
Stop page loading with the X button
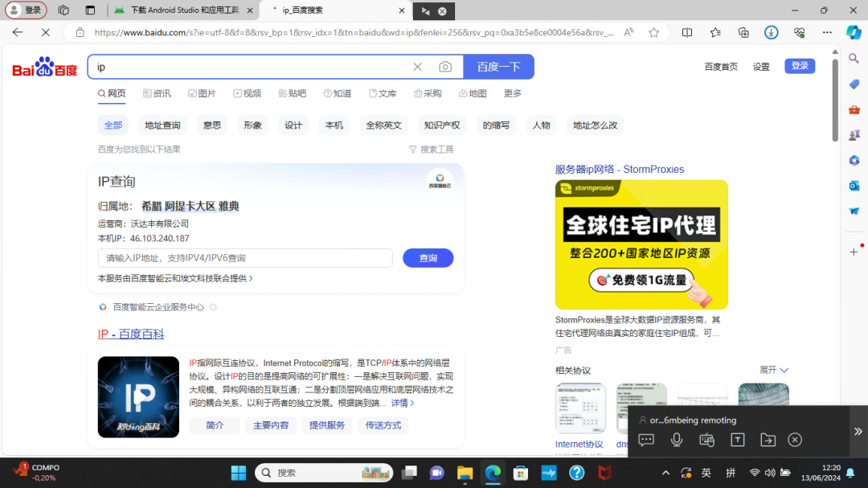click(x=46, y=33)
